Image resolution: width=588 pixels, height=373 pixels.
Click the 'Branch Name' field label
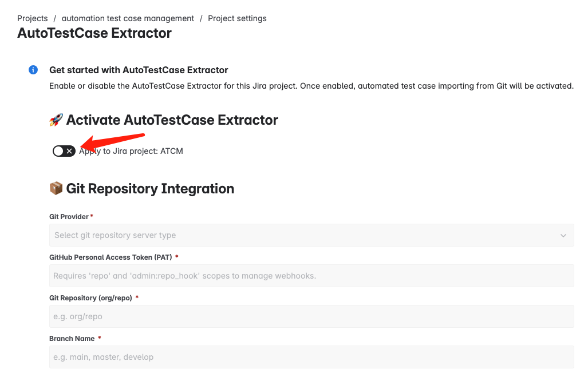pyautogui.click(x=72, y=339)
